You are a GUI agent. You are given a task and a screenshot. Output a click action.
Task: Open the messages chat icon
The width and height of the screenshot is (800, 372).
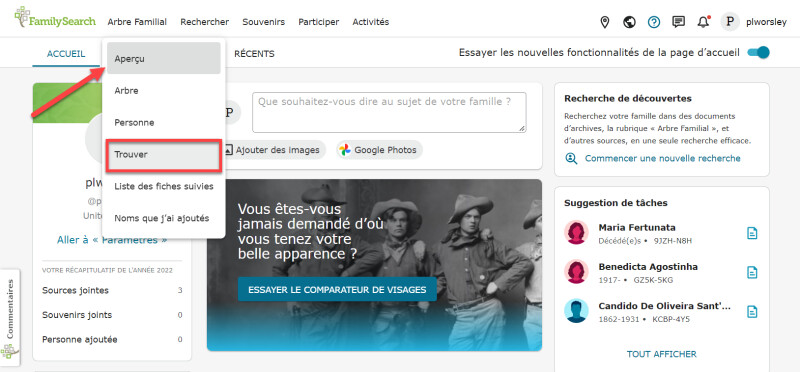point(678,22)
